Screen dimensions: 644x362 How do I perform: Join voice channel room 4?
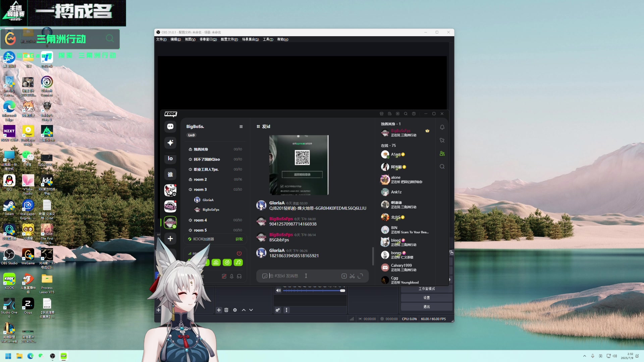(215, 220)
